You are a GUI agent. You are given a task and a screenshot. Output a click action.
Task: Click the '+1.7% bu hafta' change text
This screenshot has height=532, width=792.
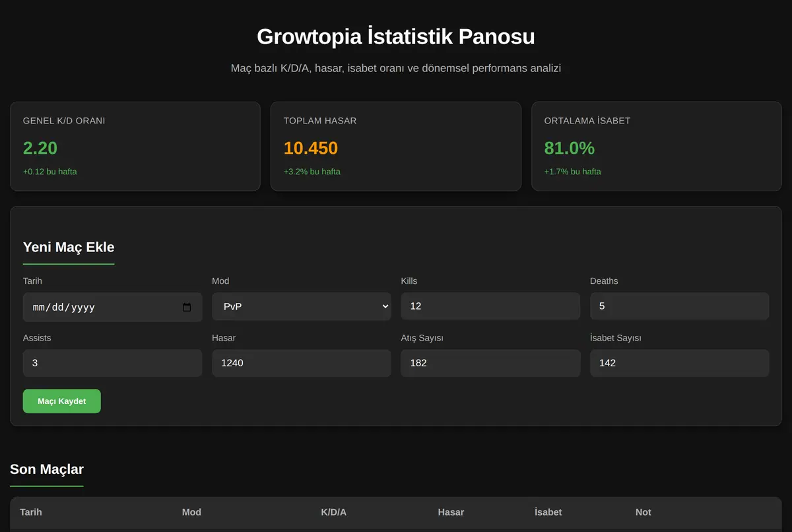point(573,172)
